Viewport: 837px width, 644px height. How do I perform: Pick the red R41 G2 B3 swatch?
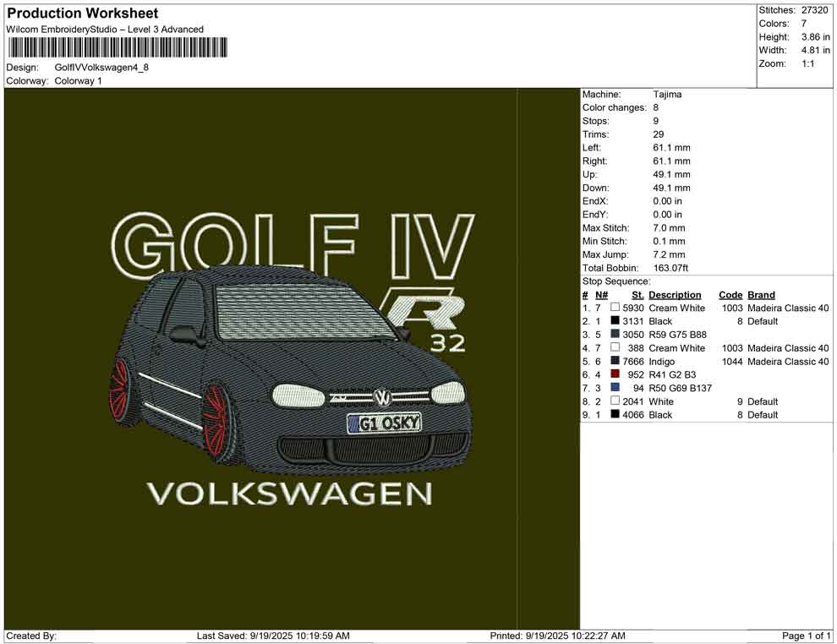[x=615, y=375]
